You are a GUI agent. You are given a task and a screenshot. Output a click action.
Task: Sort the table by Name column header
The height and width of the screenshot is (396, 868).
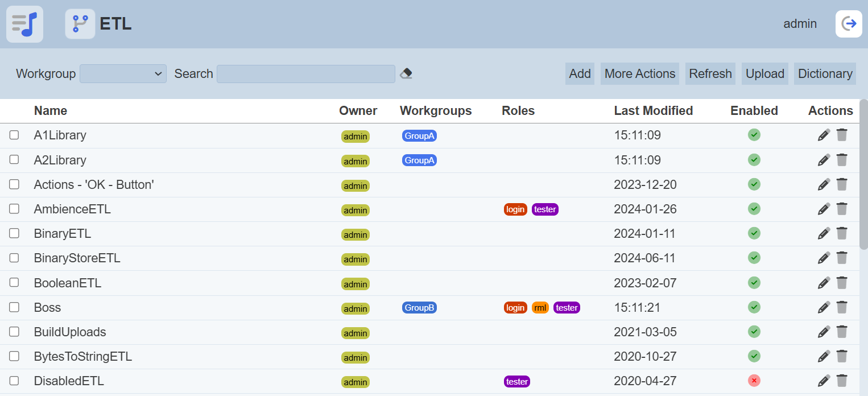click(x=51, y=110)
